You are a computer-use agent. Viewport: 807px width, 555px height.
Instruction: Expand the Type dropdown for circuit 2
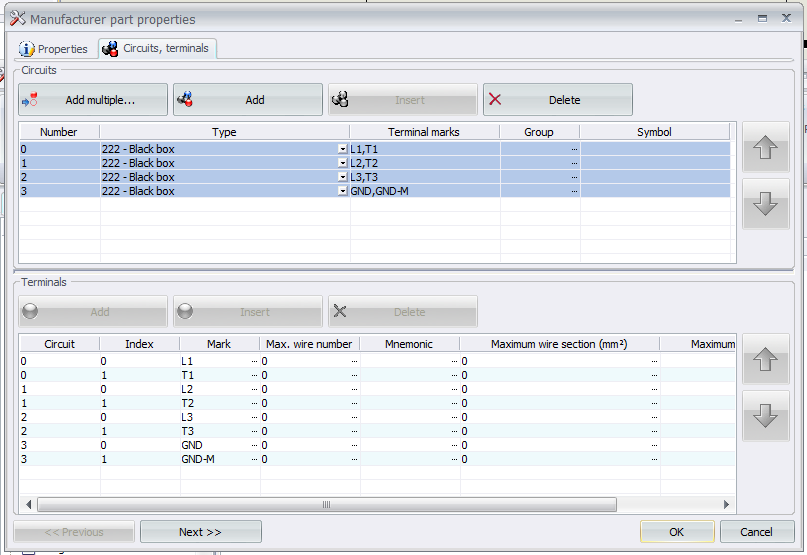[x=342, y=177]
